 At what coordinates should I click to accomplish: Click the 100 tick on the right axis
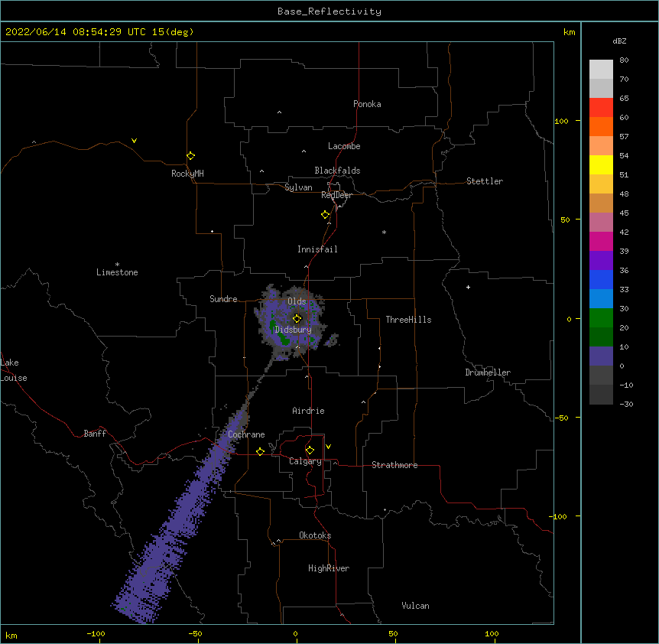point(561,121)
